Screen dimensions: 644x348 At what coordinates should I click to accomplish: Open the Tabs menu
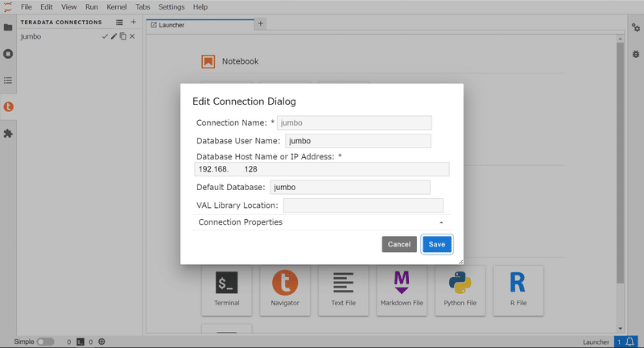coord(142,7)
